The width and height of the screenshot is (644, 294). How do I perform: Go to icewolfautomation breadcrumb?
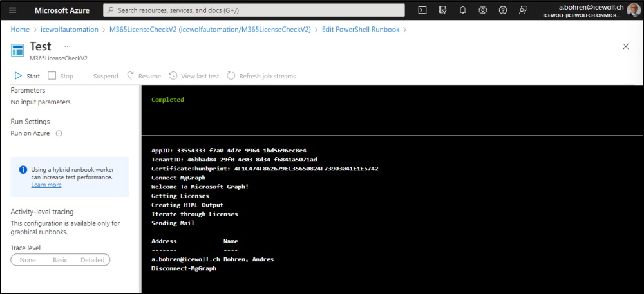(70, 30)
